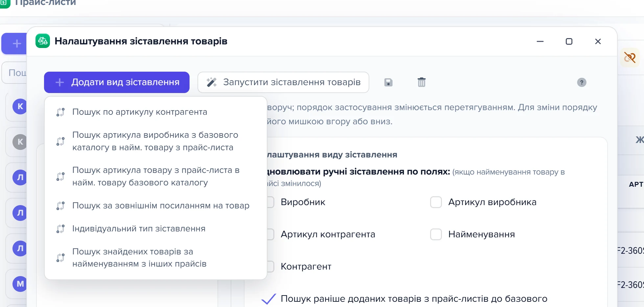Toggle the Пошук раніше доданих товарів checkmark
The image size is (644, 307).
pos(268,299)
